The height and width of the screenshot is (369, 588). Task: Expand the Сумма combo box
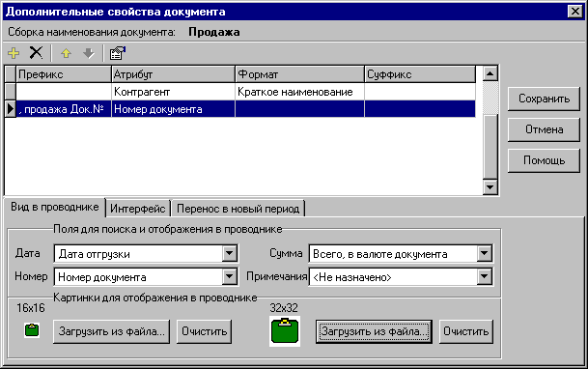(x=484, y=254)
